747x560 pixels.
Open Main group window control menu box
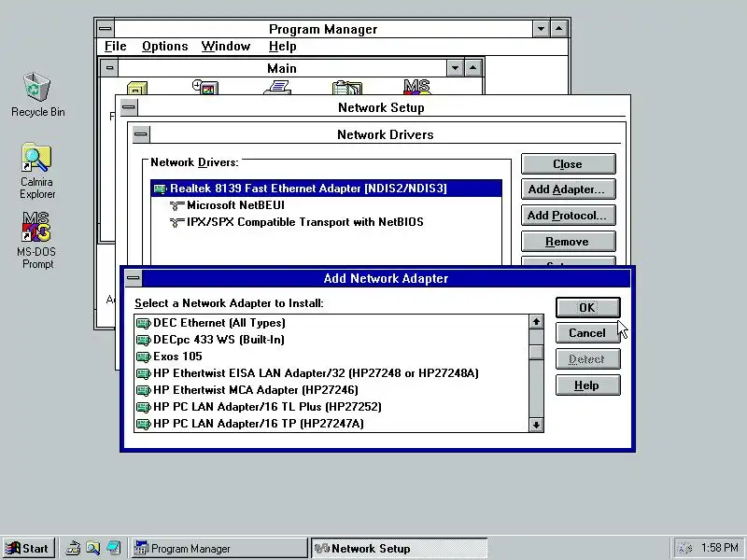(109, 68)
